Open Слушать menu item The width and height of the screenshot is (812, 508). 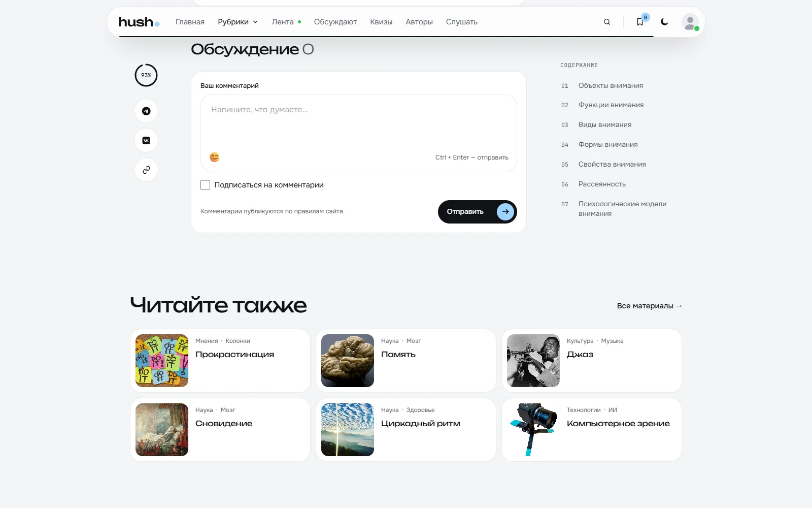[x=462, y=22]
